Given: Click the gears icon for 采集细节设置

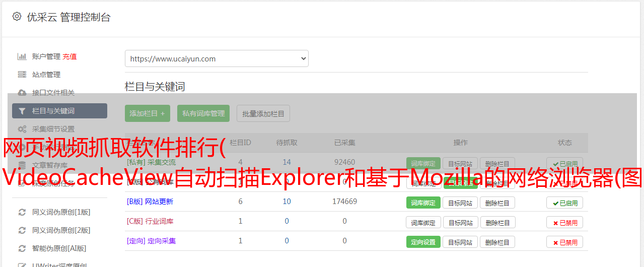Looking at the screenshot, I should point(22,129).
